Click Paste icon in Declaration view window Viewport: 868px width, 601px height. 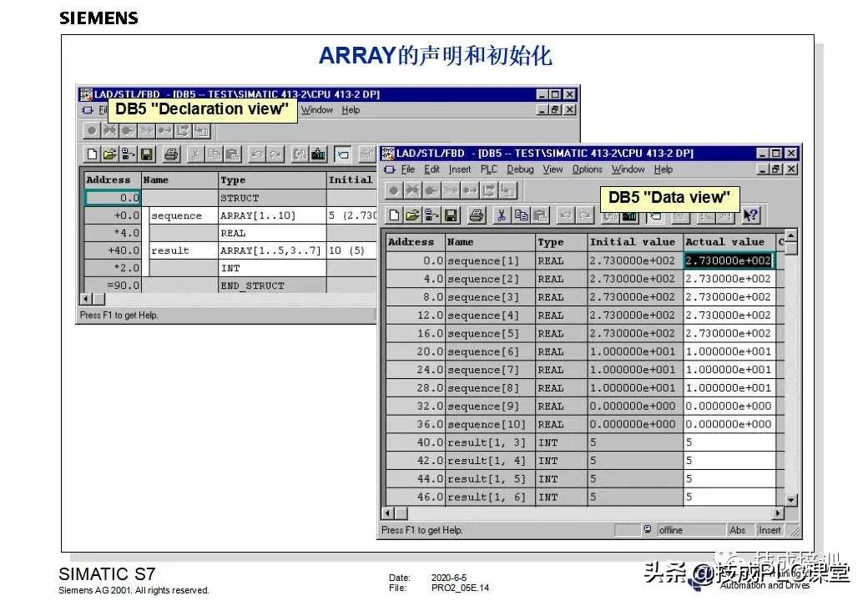(233, 154)
